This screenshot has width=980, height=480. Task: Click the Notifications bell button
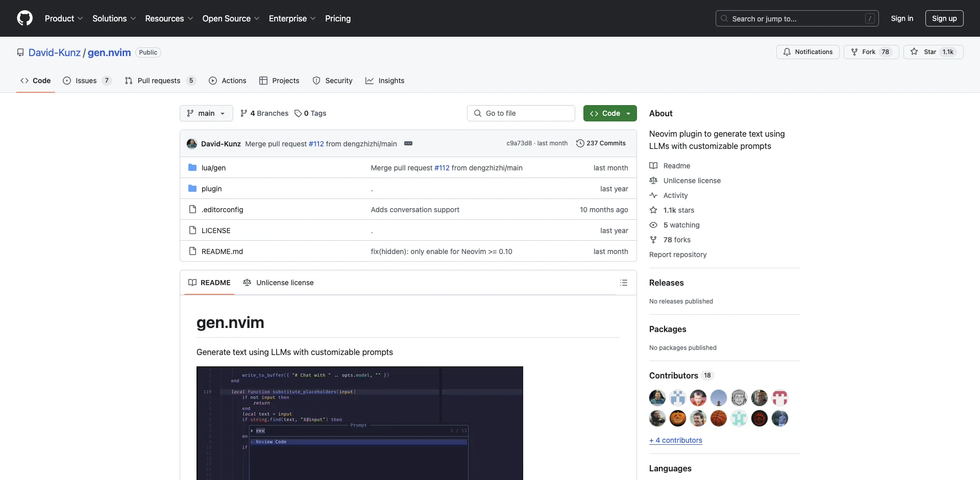click(807, 52)
